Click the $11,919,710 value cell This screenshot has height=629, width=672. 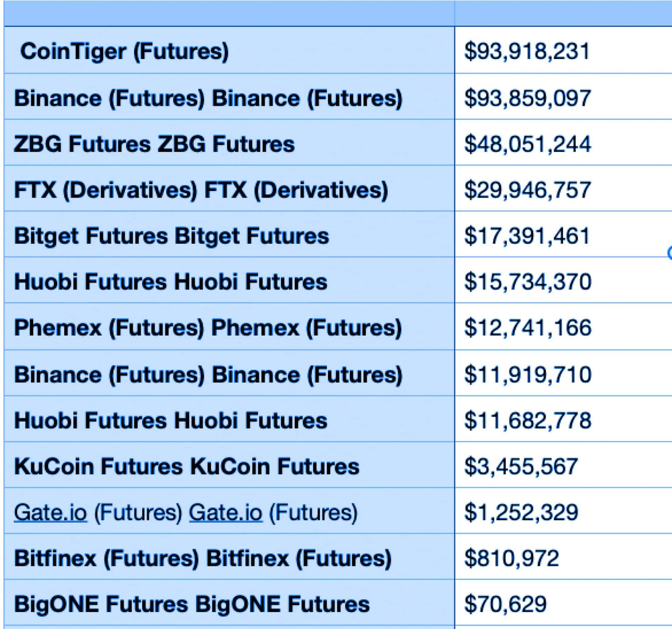(x=527, y=374)
